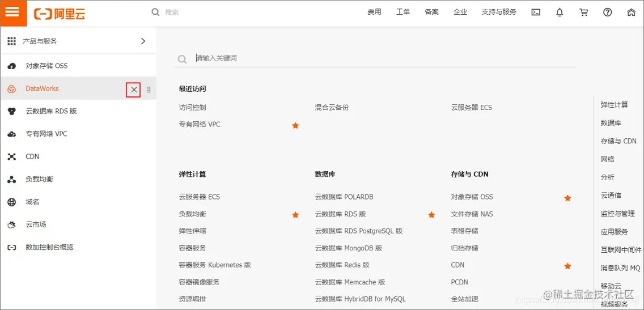Jump to 云通信 category in right nav
This screenshot has height=310, width=644.
click(611, 196)
